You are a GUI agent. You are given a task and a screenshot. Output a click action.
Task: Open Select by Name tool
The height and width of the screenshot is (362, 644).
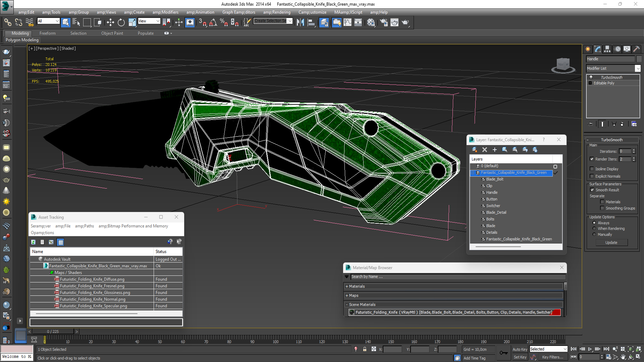pyautogui.click(x=76, y=22)
